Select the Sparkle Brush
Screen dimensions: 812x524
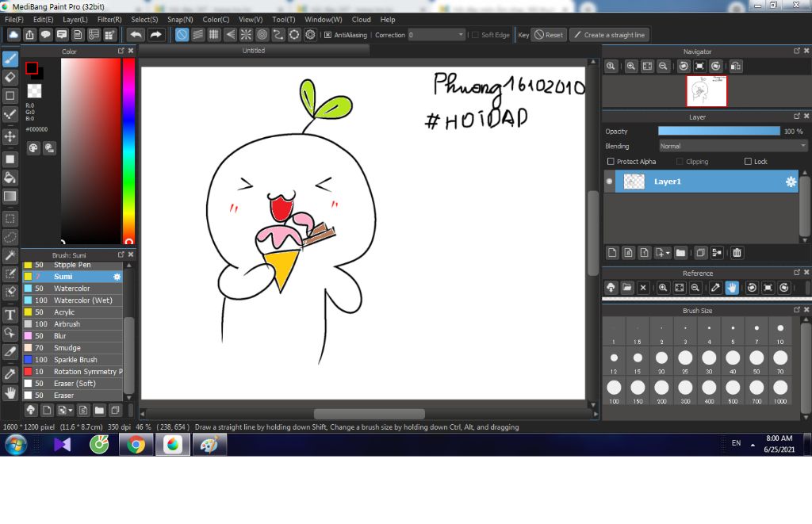click(72, 360)
